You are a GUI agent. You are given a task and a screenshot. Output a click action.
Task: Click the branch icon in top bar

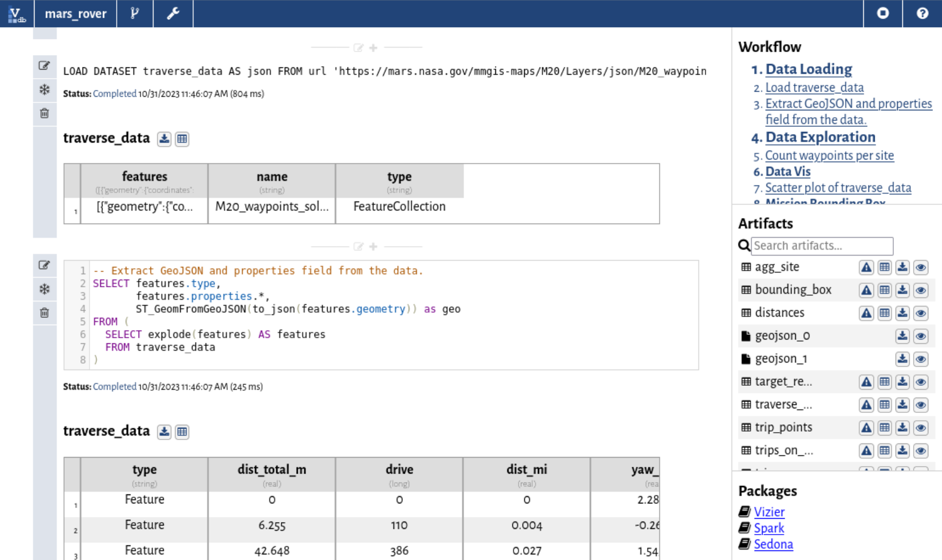(x=135, y=13)
